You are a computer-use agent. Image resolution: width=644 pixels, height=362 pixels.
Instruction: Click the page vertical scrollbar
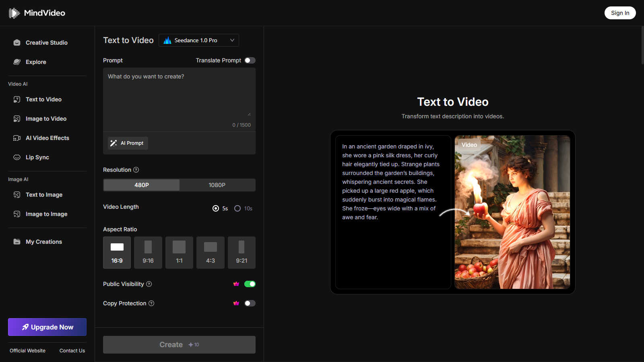tap(642, 45)
